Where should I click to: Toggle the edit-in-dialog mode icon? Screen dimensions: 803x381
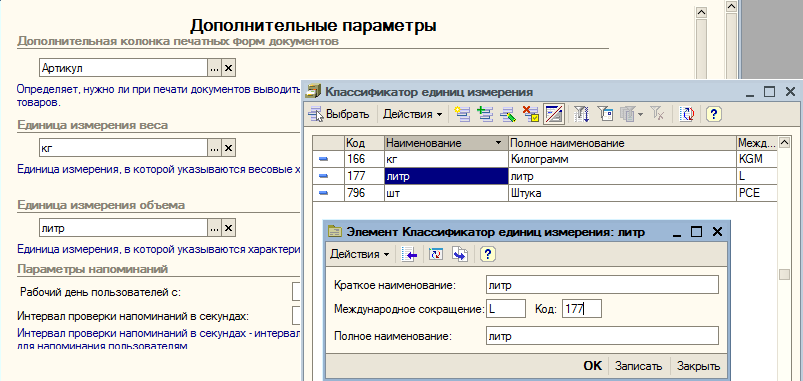554,114
